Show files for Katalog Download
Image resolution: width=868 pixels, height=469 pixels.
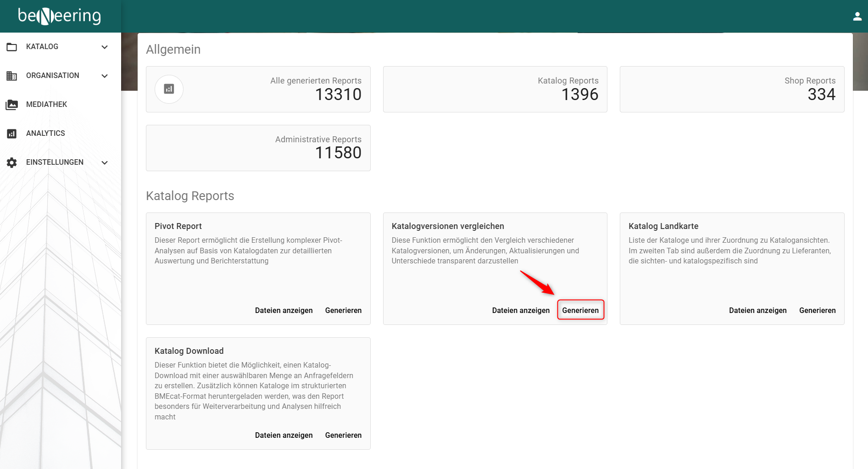pyautogui.click(x=284, y=435)
